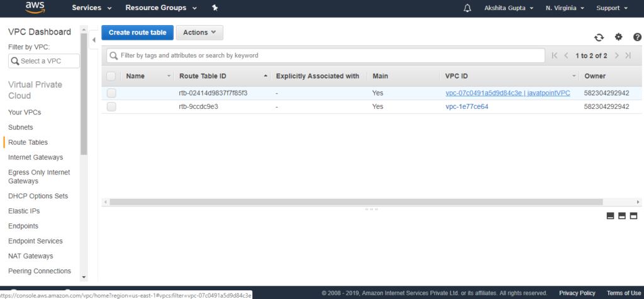Set details pane to half-height layout

point(622,216)
